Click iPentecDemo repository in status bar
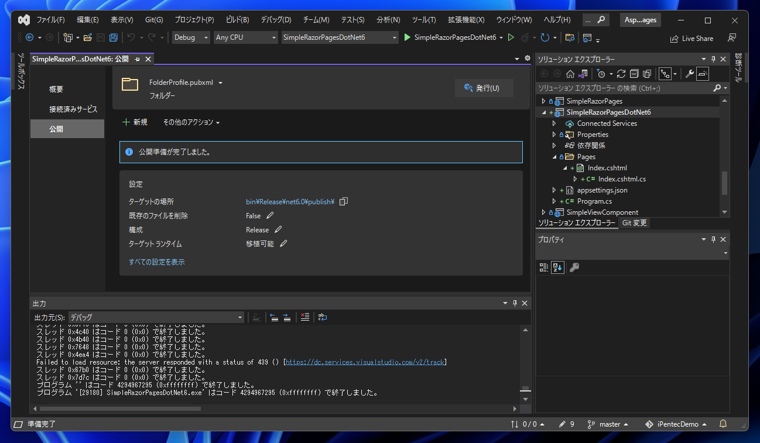The image size is (760, 443). click(x=675, y=424)
